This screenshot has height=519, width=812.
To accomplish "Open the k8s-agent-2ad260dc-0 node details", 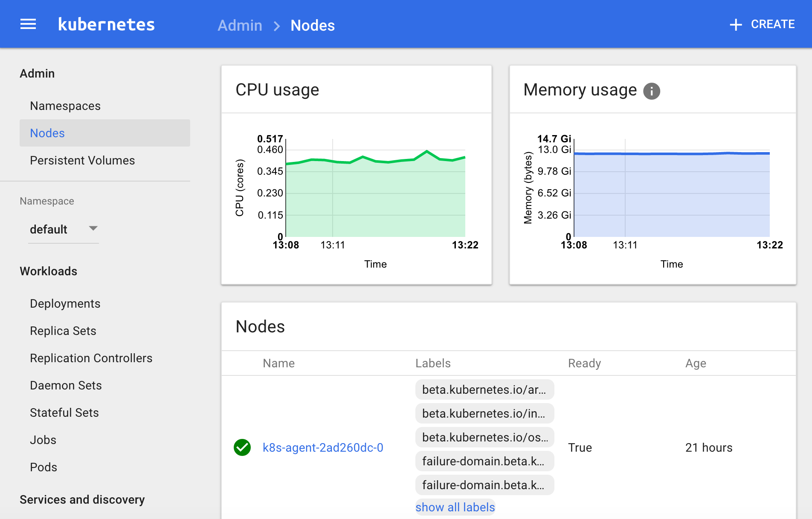I will [323, 447].
